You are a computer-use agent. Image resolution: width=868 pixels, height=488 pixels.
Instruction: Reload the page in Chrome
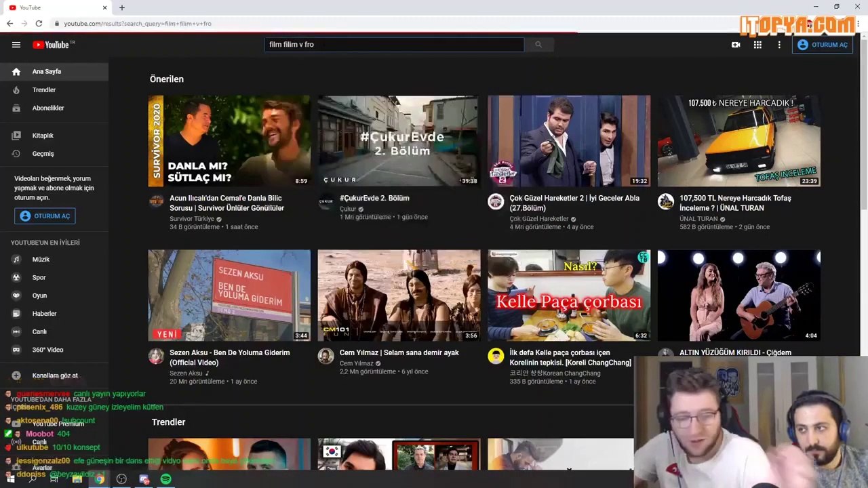pyautogui.click(x=39, y=24)
